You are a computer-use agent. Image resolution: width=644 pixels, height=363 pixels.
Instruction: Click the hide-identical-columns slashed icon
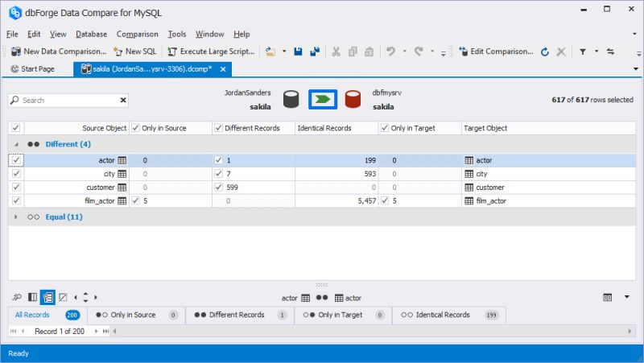[63, 297]
